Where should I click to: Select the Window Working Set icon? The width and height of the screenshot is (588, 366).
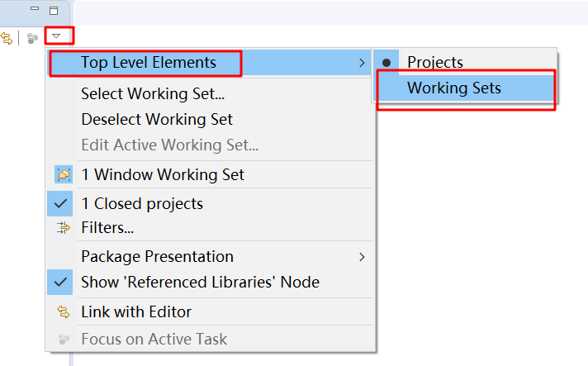click(64, 174)
